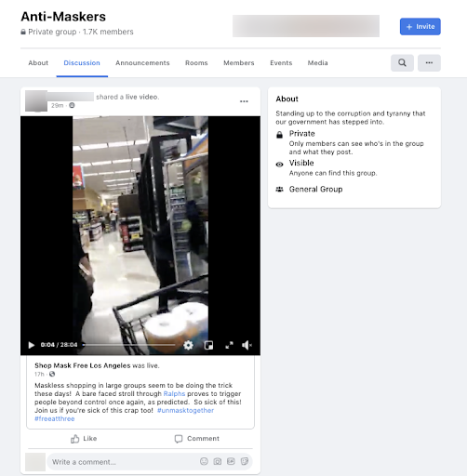Open video settings gear
This screenshot has width=467, height=476.
pos(188,345)
